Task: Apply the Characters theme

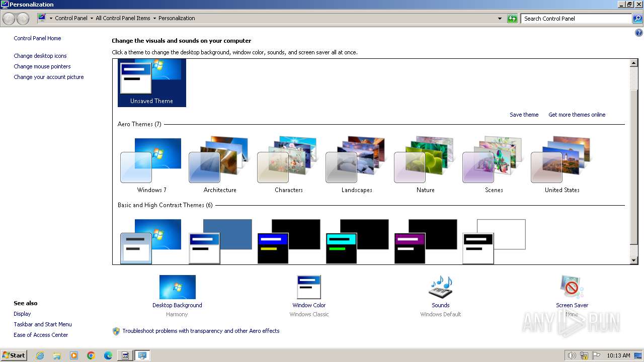Action: point(288,165)
